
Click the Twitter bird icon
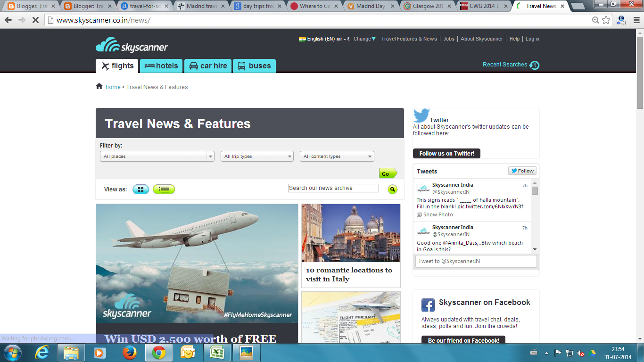[421, 115]
